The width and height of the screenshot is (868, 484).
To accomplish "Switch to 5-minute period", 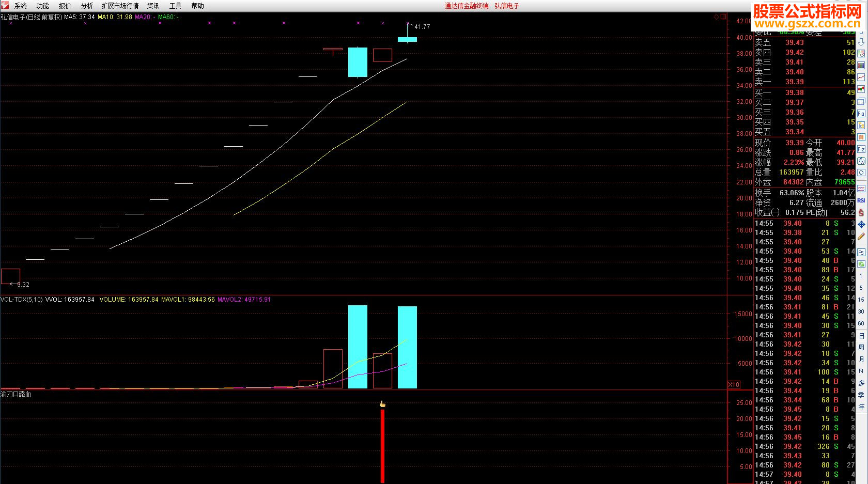I will [x=861, y=288].
